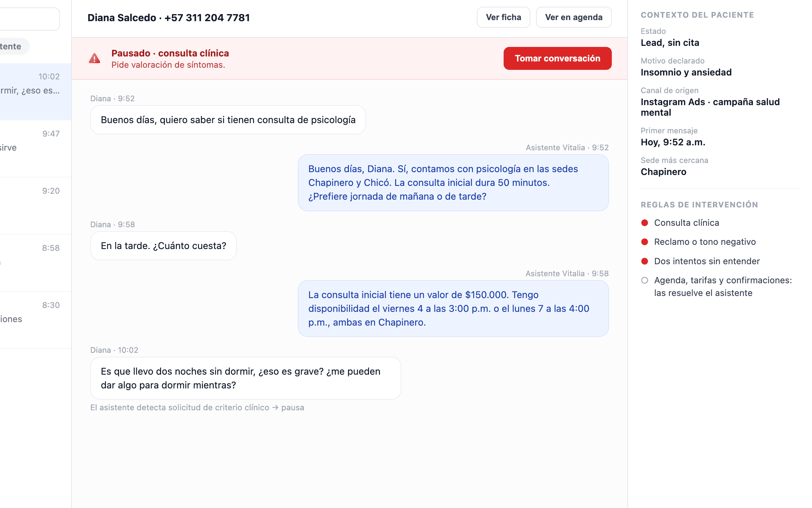
Task: Click the red warning triangle icon
Action: (94, 59)
